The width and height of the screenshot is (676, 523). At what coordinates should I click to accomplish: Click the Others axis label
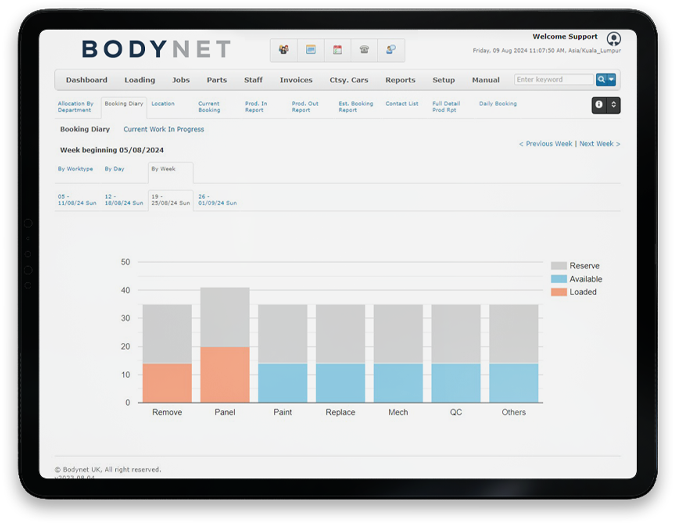(513, 412)
